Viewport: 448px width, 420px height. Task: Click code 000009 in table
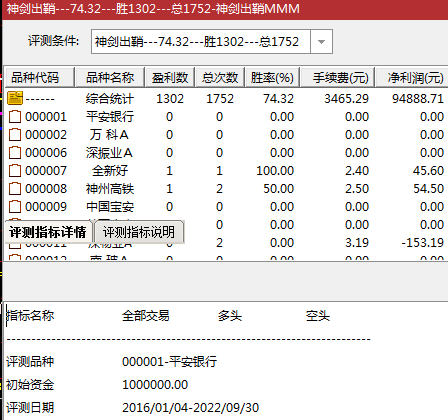[46, 207]
